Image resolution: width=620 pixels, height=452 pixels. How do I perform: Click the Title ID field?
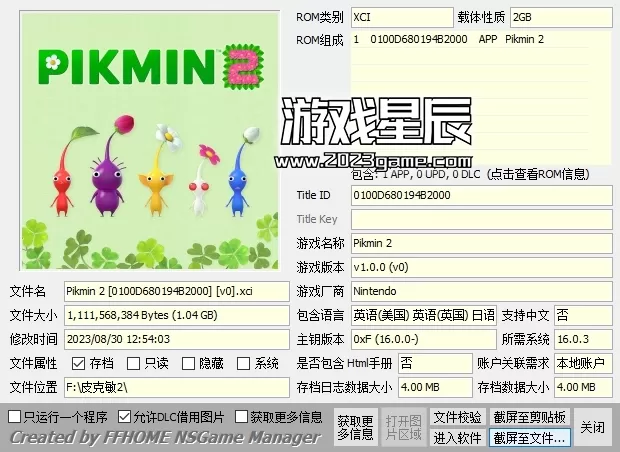pyautogui.click(x=480, y=195)
